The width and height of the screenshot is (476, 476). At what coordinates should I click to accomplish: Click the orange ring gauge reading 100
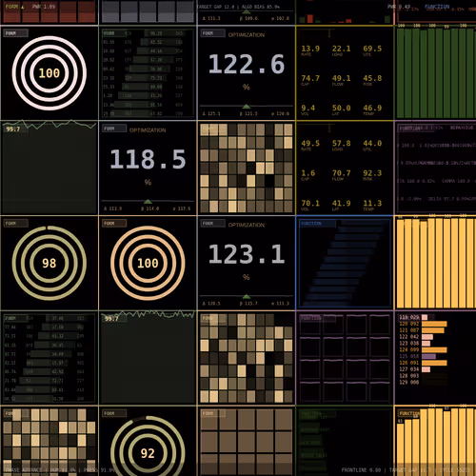148,263
